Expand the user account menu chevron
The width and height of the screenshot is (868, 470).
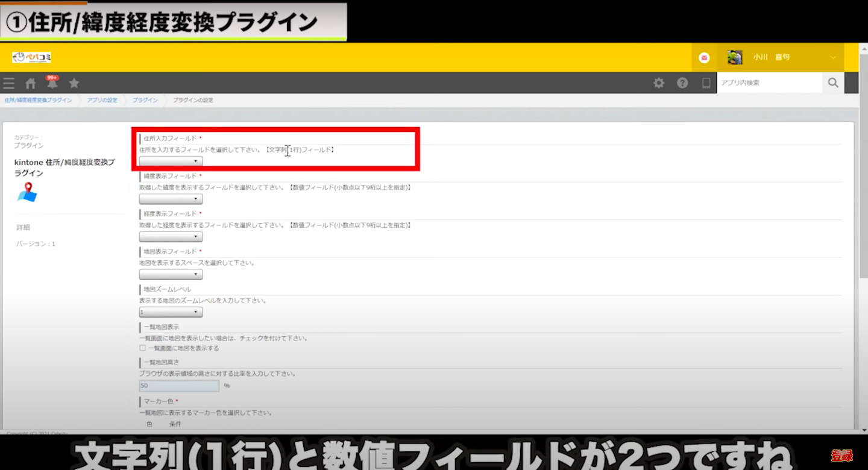click(833, 58)
